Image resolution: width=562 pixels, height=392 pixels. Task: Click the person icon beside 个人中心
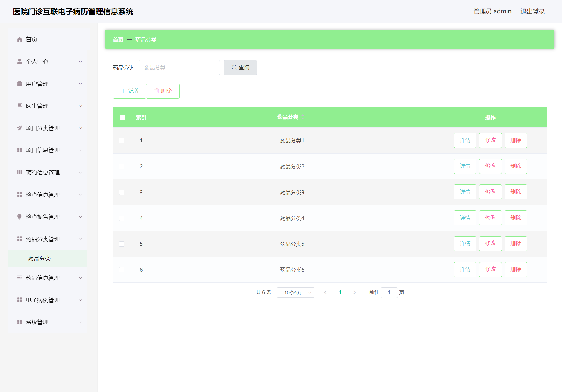20,61
